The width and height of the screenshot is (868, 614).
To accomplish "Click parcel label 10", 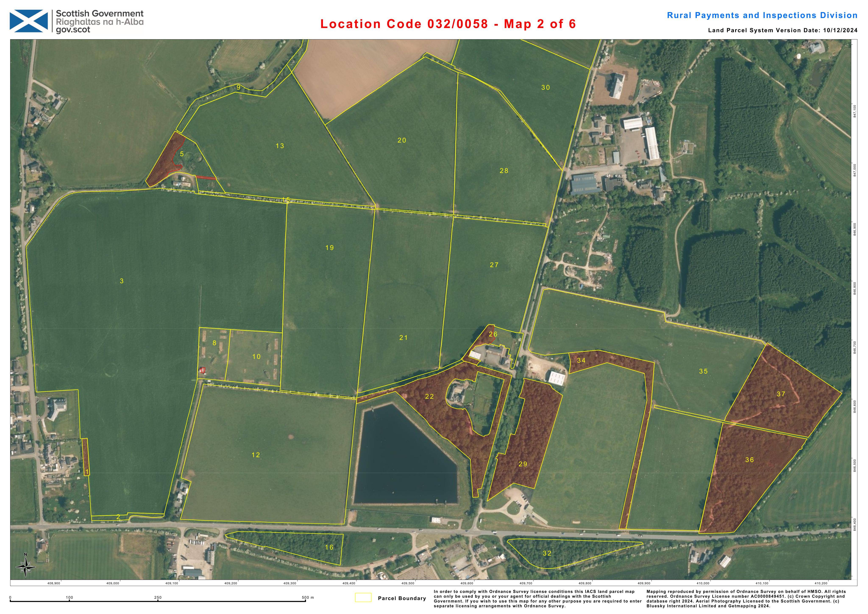I will [x=256, y=357].
